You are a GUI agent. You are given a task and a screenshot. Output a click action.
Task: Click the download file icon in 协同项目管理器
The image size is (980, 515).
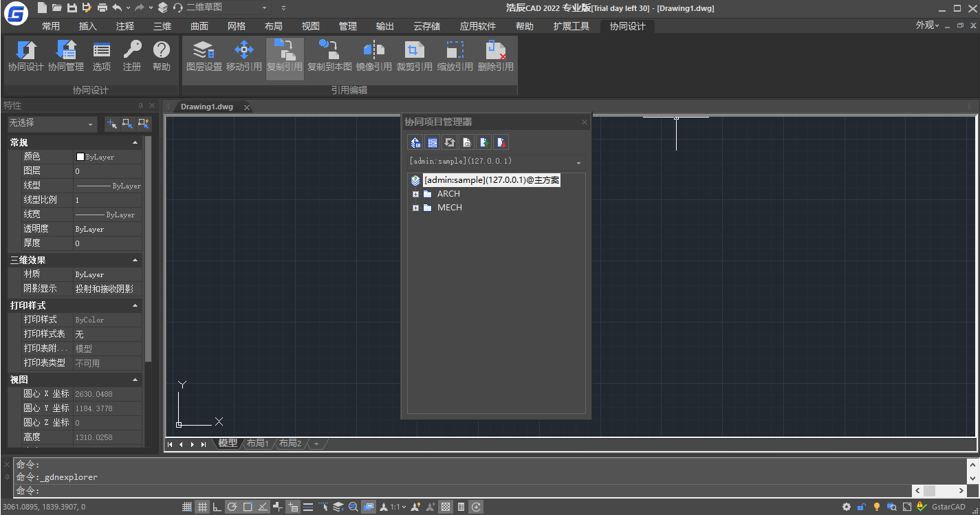(501, 142)
